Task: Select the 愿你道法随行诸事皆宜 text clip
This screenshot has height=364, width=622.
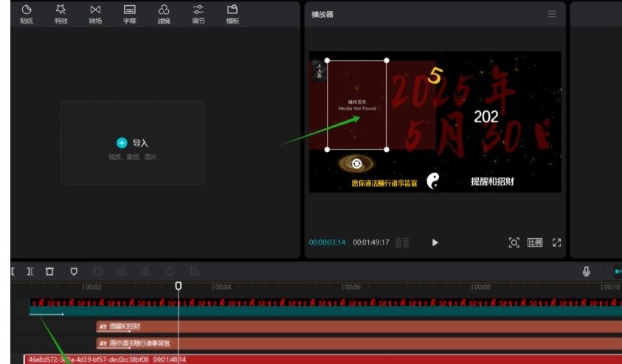Action: click(x=359, y=343)
